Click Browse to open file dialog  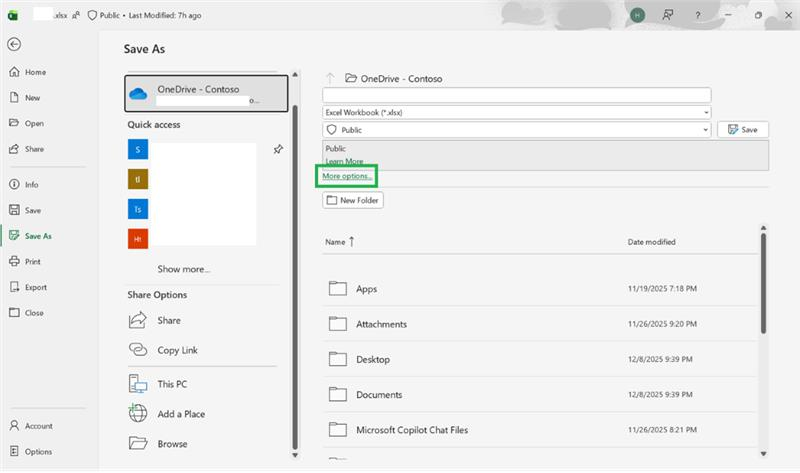(x=158, y=444)
